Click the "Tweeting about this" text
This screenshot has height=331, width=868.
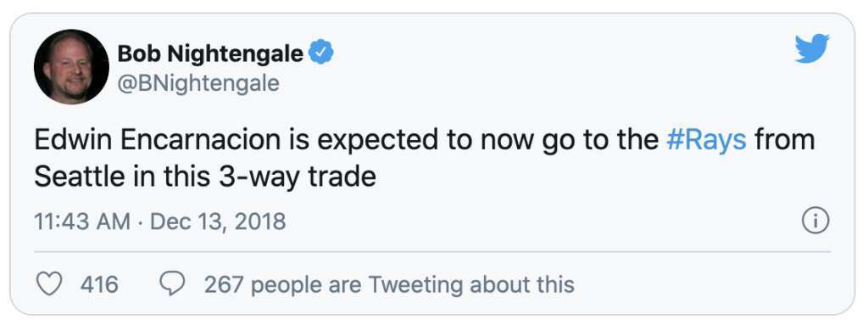[x=471, y=284]
